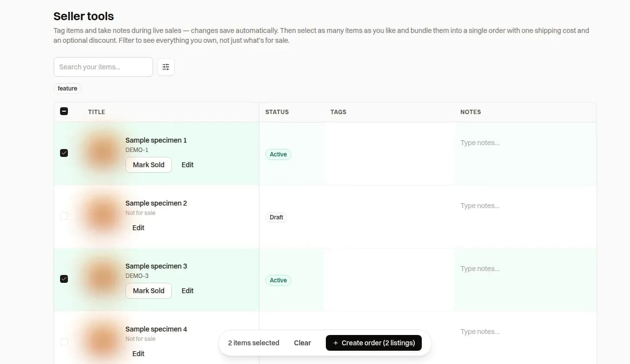
Task: Click the tags cell for Sample specimen 1
Action: pyautogui.click(x=390, y=154)
